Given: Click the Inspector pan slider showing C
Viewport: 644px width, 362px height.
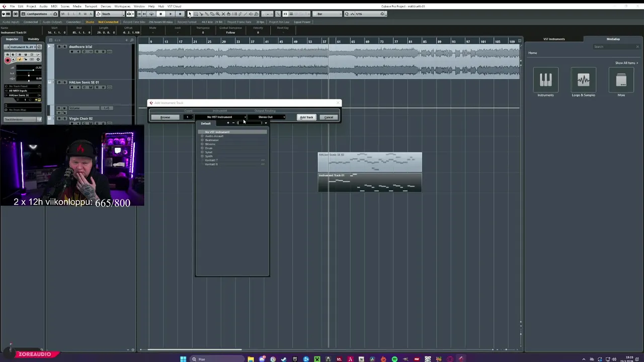Looking at the screenshot, I should pyautogui.click(x=29, y=74).
